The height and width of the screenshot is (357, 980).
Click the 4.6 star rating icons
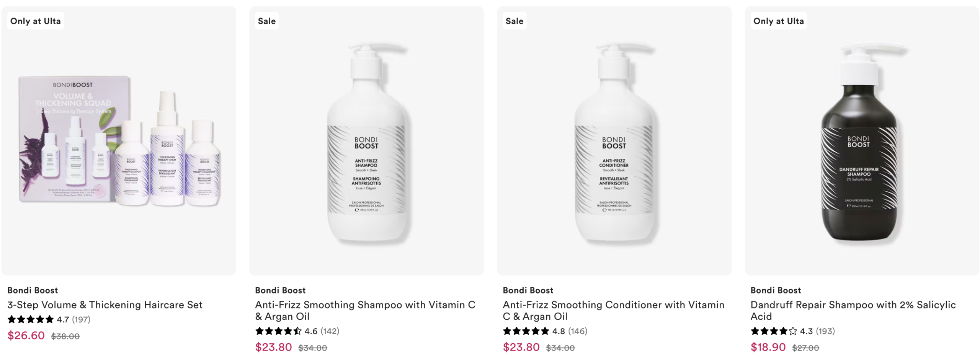[x=278, y=331]
